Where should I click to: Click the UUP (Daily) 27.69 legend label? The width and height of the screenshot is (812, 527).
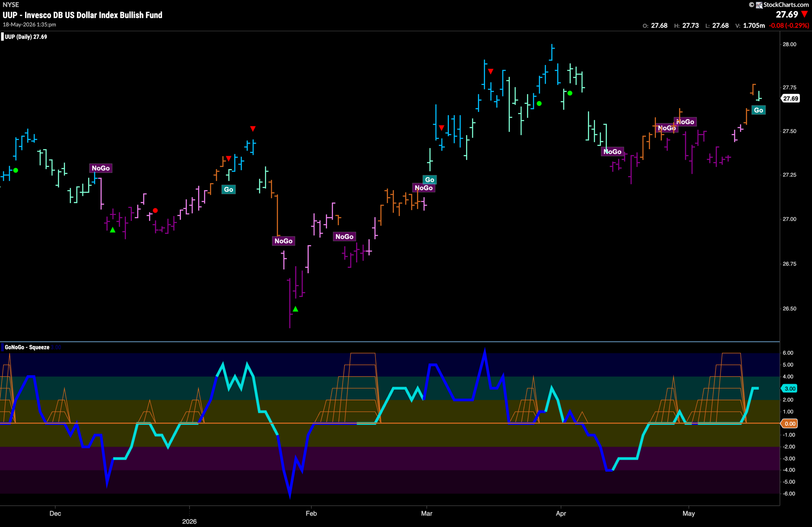[x=26, y=37]
